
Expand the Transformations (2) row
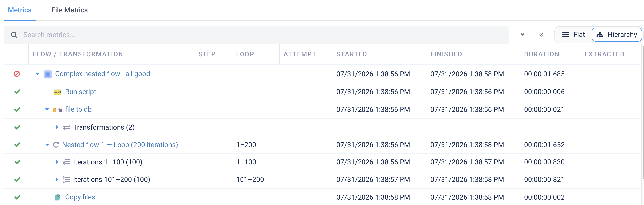point(57,127)
